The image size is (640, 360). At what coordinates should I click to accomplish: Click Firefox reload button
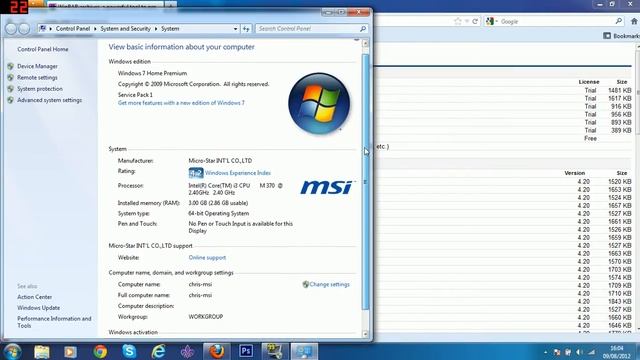click(x=475, y=21)
